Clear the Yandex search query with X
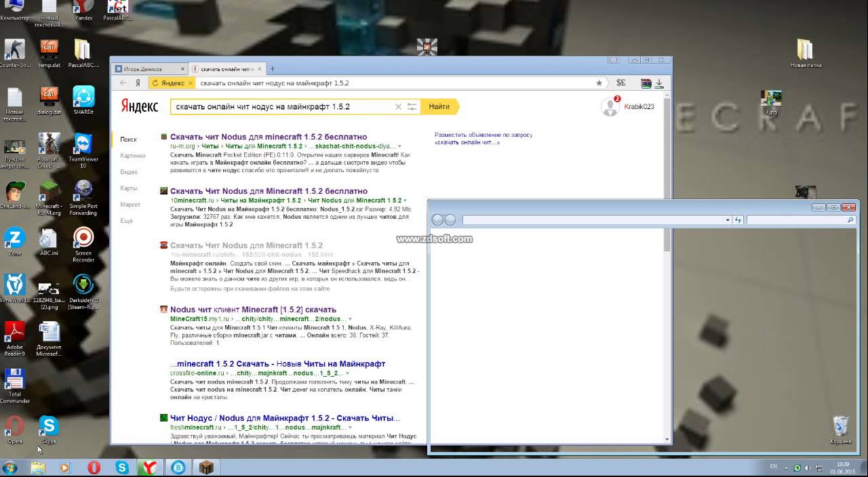The width and height of the screenshot is (868, 477). click(x=398, y=106)
